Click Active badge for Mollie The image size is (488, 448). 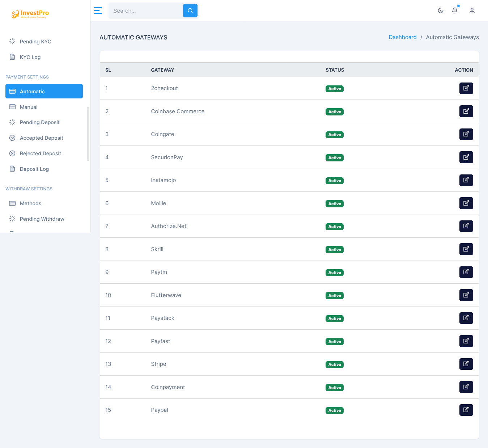(335, 204)
